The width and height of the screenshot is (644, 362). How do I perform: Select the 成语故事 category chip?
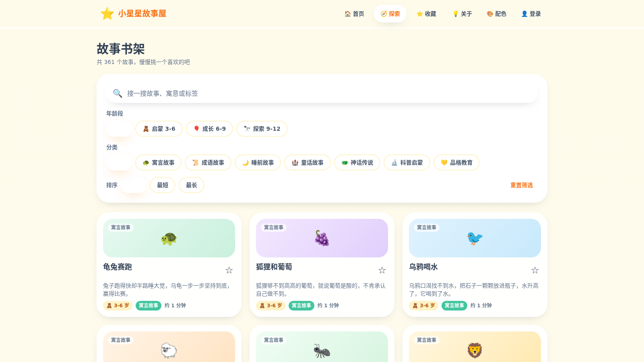tap(208, 162)
